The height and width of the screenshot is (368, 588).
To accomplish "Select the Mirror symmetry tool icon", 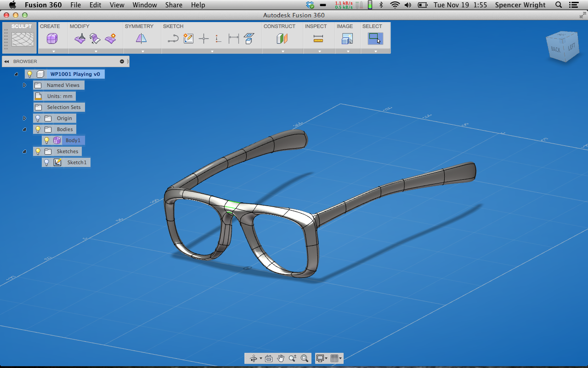I will click(141, 39).
